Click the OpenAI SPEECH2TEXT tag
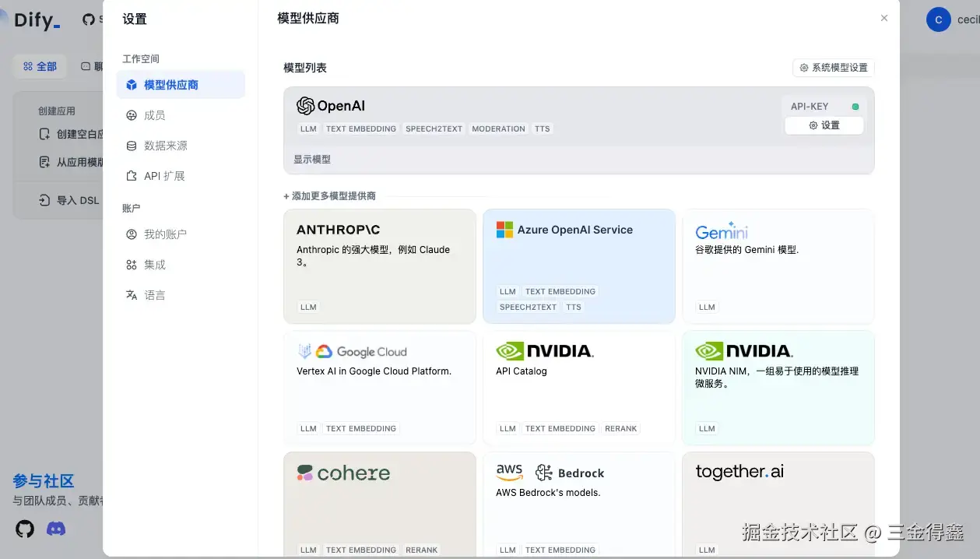 (x=434, y=128)
